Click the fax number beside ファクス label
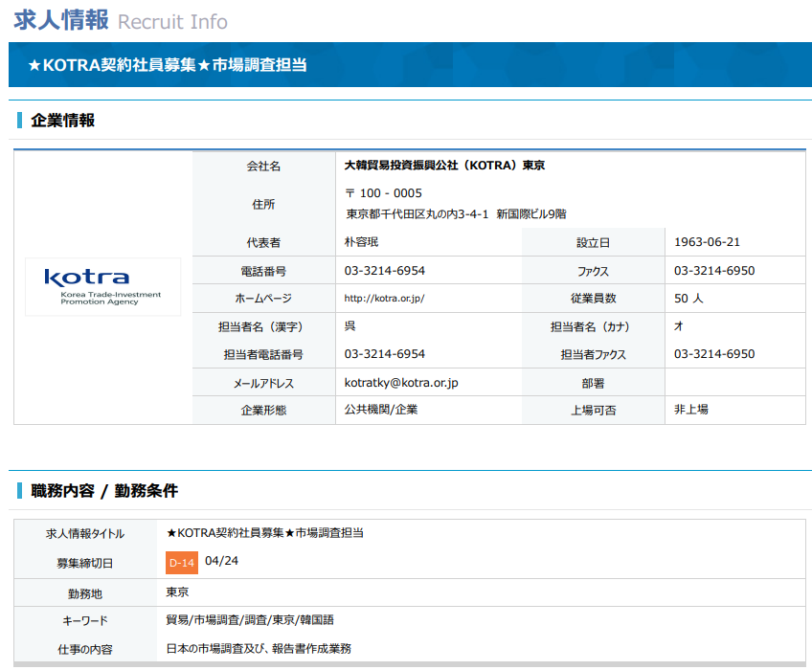The image size is (812, 670). pyautogui.click(x=714, y=271)
